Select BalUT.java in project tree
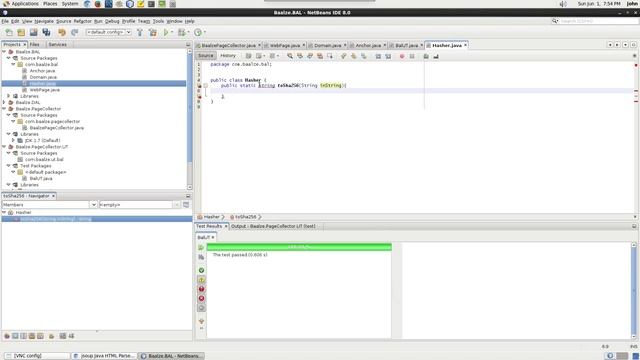 [41, 178]
